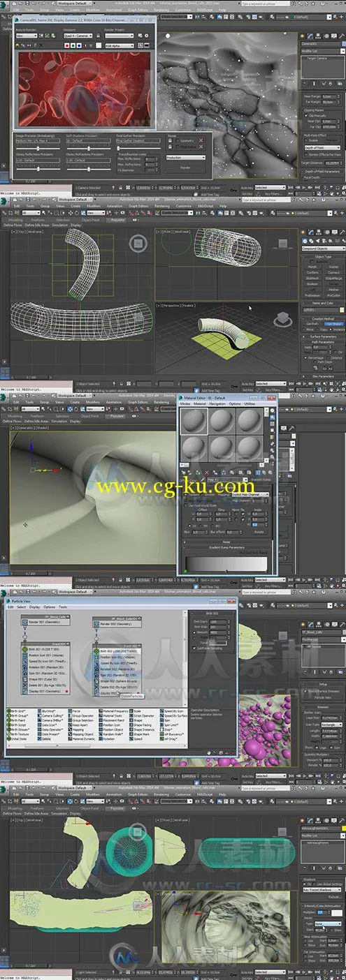Click the Get Path button in Creation Method
This screenshot has width=346, height=980.
coord(312,324)
